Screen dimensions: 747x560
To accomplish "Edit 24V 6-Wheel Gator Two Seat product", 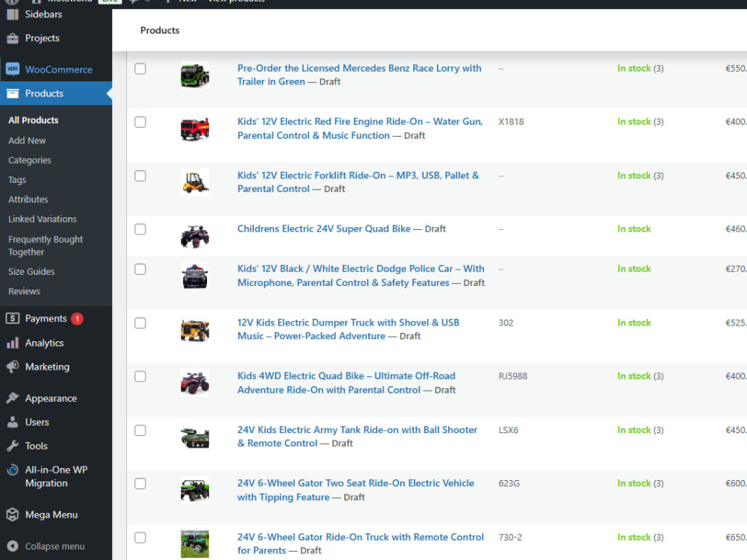I will tap(356, 490).
